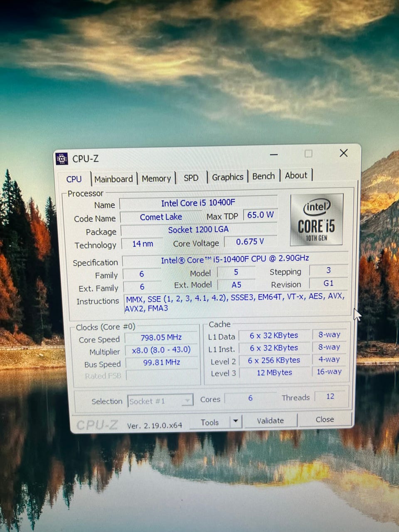This screenshot has width=399, height=532.
Task: Click the Ext. Family value 6
Action: click(142, 287)
